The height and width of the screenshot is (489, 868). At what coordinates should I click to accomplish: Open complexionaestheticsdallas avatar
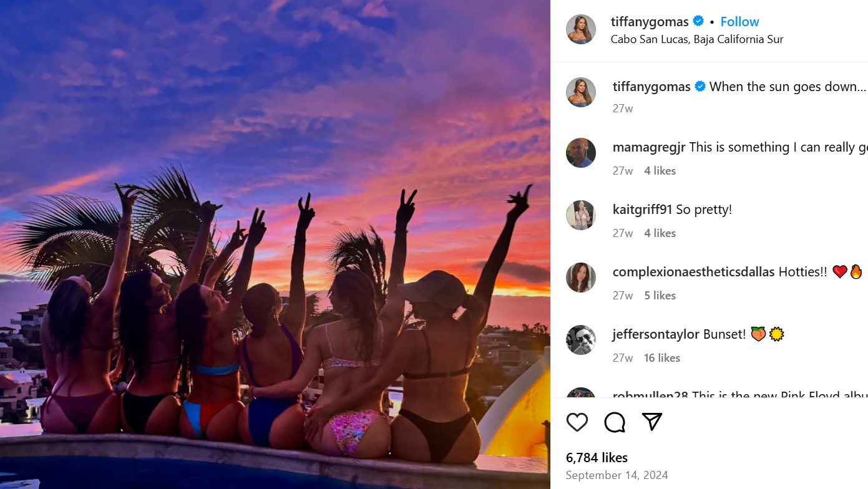click(581, 278)
